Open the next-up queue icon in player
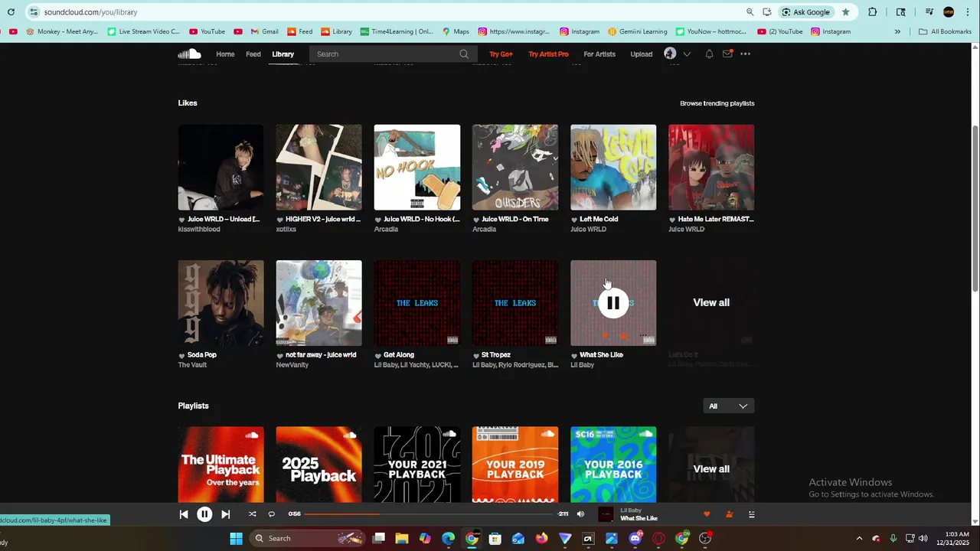The width and height of the screenshot is (980, 551). (751, 514)
